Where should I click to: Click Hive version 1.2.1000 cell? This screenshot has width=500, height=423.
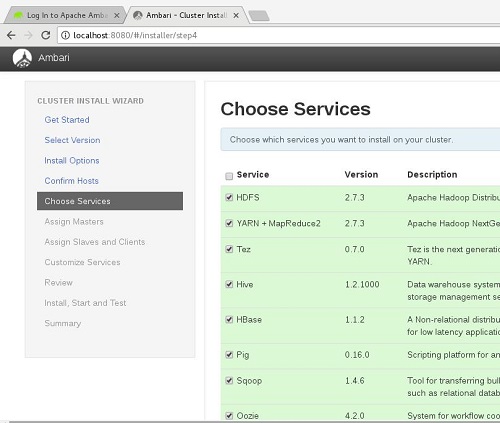pos(362,285)
